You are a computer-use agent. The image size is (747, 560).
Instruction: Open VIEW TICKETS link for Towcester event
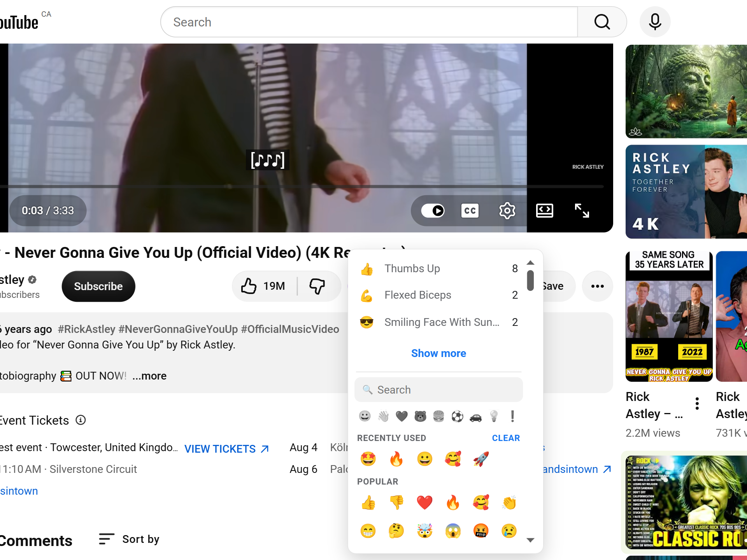(x=227, y=449)
